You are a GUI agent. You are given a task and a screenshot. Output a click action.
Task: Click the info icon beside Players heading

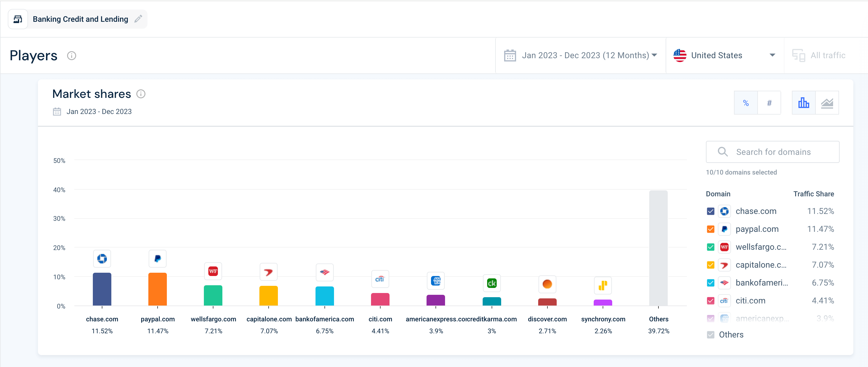pyautogui.click(x=71, y=55)
